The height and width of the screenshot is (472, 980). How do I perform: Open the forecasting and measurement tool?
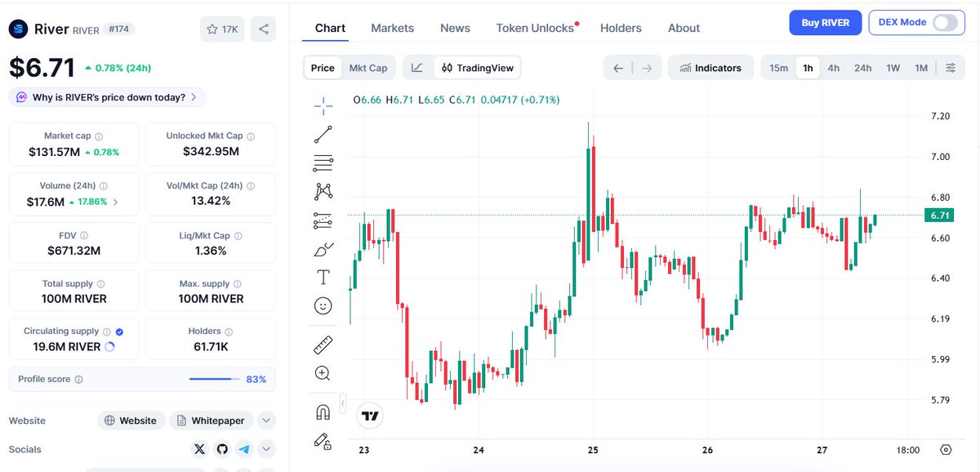click(x=323, y=220)
